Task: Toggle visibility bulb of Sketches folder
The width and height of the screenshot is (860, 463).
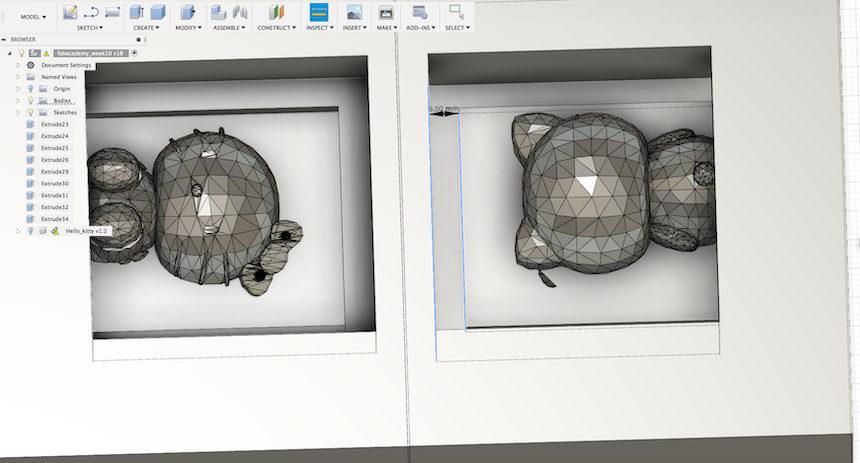Action: pyautogui.click(x=31, y=112)
